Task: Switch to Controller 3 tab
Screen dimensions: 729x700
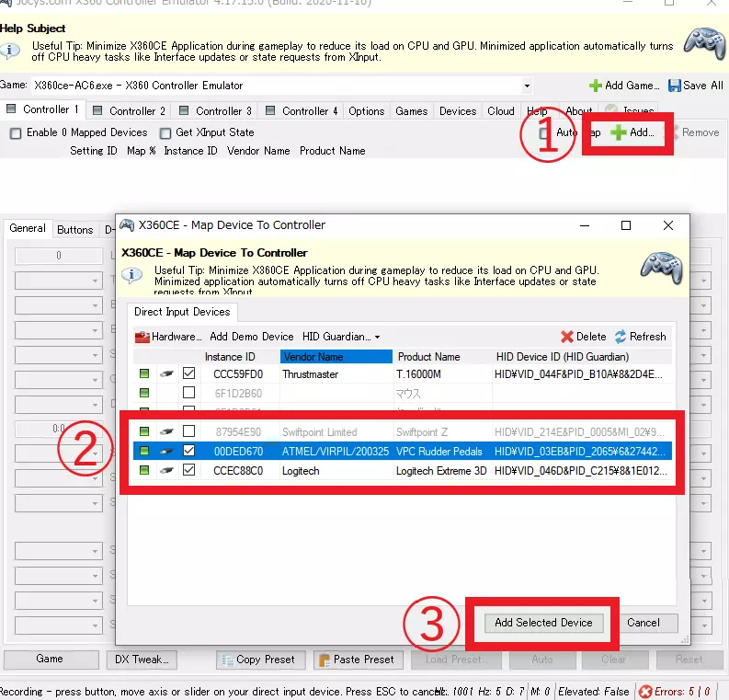Action: pyautogui.click(x=215, y=111)
